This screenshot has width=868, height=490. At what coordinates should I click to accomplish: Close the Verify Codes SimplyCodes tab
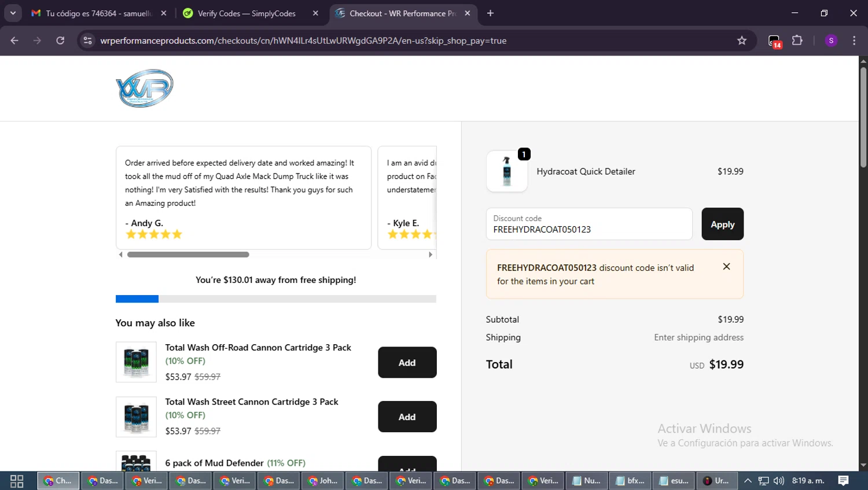coord(315,13)
